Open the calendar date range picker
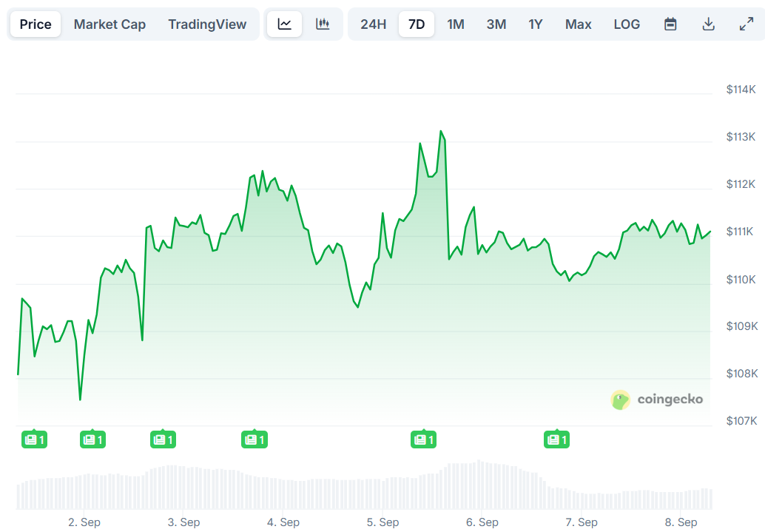Screen dimensions: 765x532 pos(670,24)
